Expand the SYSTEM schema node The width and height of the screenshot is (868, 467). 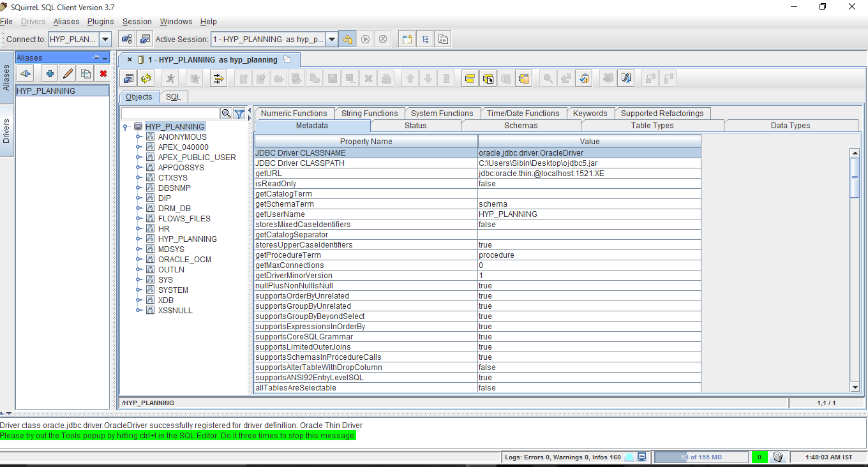pos(138,290)
